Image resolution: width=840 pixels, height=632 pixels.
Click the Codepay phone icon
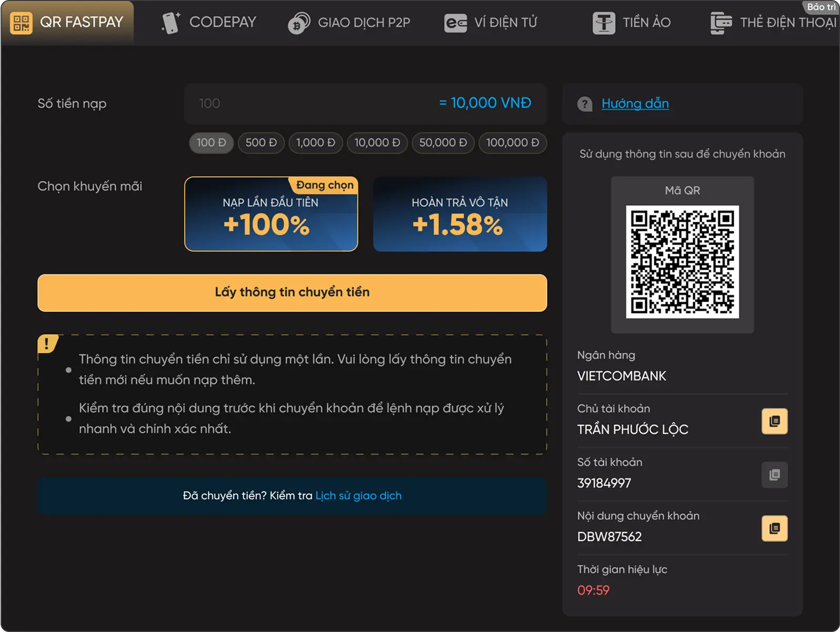click(170, 23)
